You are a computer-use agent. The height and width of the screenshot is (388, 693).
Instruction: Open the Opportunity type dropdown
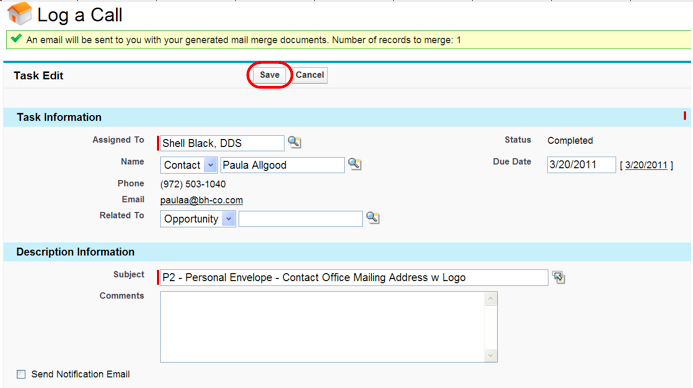[x=198, y=219]
